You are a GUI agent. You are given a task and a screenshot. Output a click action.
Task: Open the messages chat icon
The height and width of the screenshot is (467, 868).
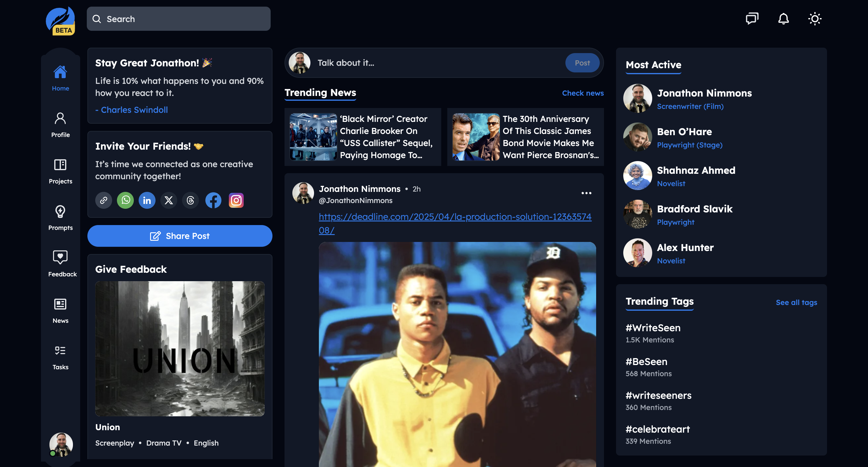(x=752, y=18)
